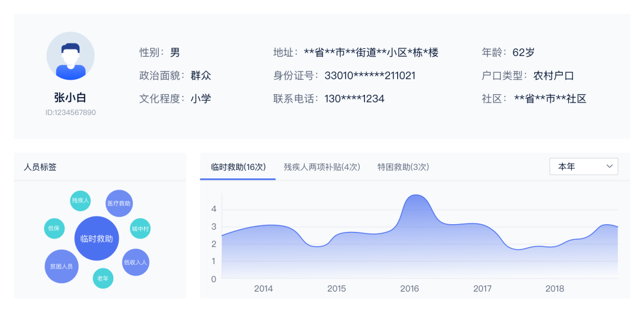Switch to 残疾人两项补贴(4次) tab

click(x=322, y=167)
